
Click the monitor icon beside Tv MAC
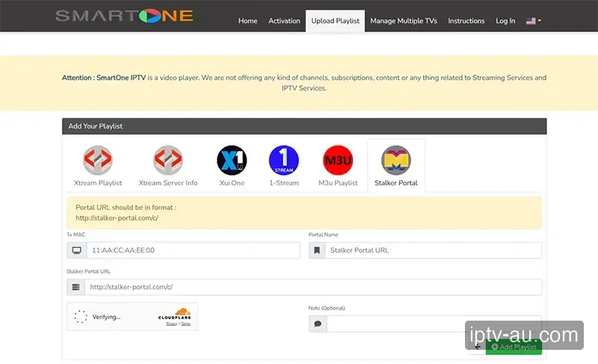[x=77, y=250]
